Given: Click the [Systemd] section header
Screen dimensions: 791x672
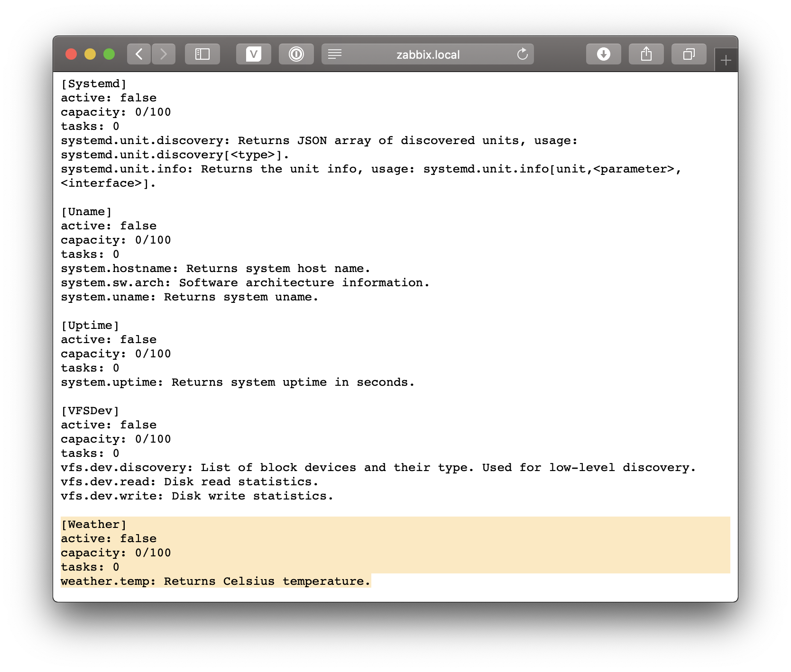Looking at the screenshot, I should point(94,84).
